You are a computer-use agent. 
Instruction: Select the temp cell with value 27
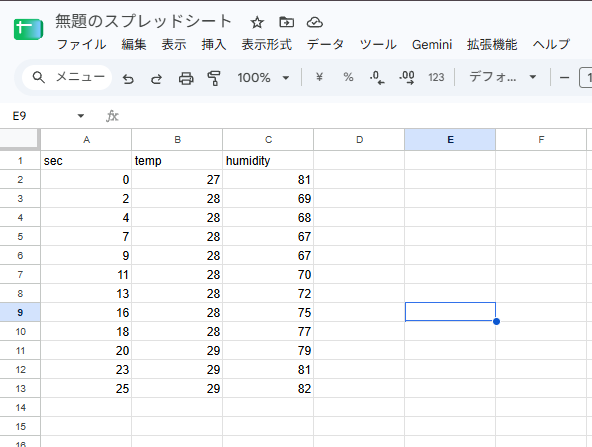177,179
